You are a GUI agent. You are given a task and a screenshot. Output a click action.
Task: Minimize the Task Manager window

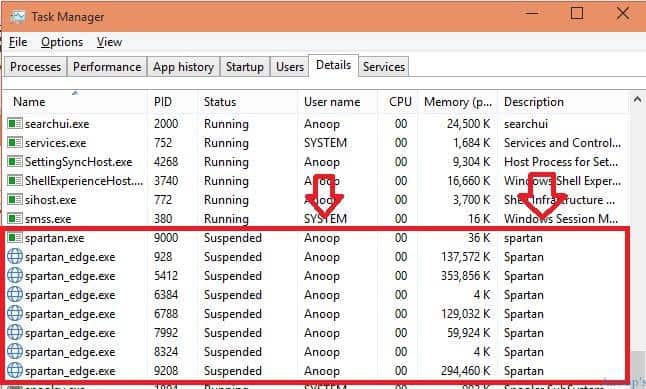tap(532, 13)
